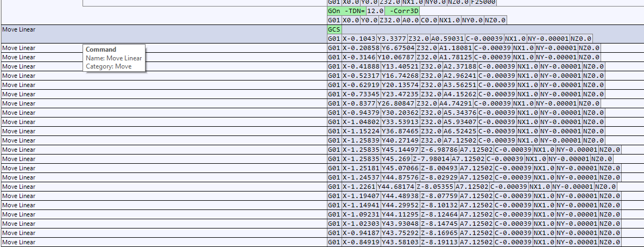Pick the Z-8.05355 cell

pyautogui.click(x=435, y=187)
